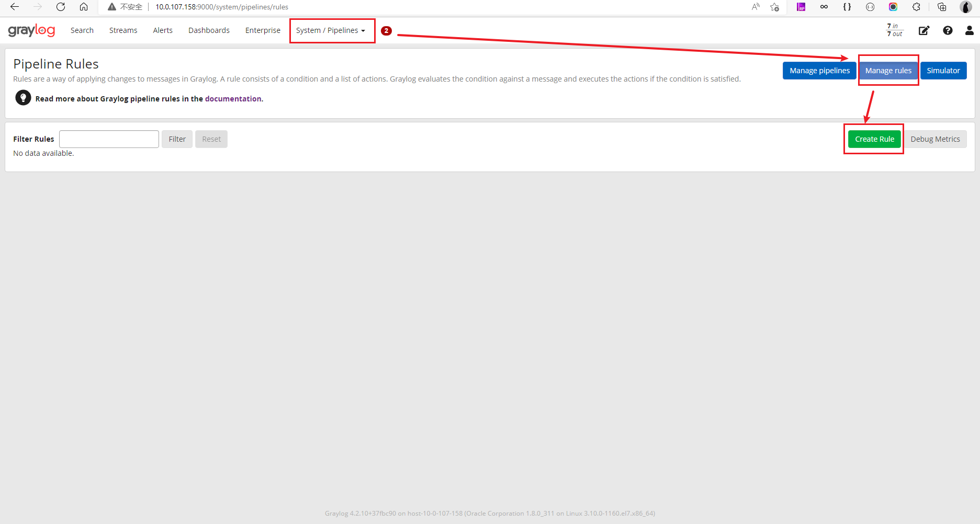Open the Simulator
This screenshot has width=980, height=524.
[943, 70]
